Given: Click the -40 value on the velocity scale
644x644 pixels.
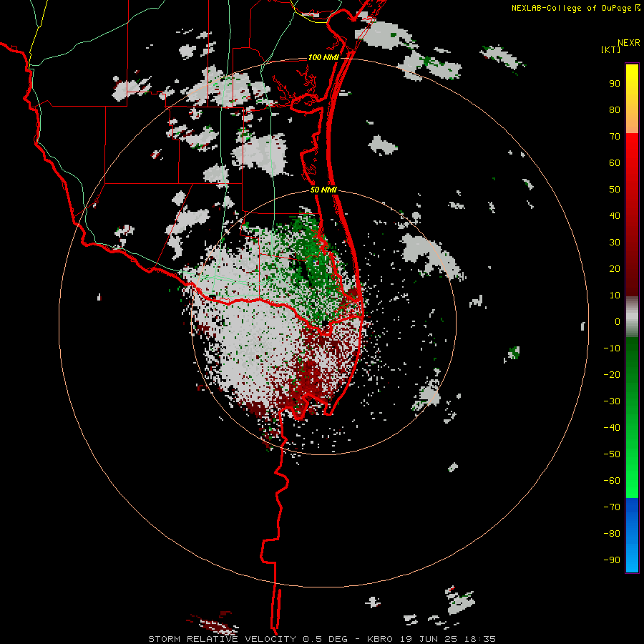Looking at the screenshot, I should (612, 428).
